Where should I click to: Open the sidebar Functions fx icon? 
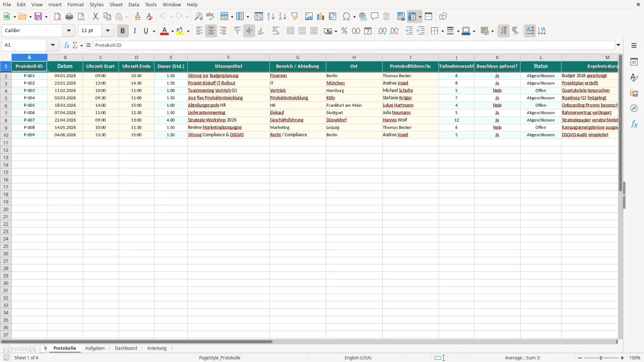pos(634,124)
